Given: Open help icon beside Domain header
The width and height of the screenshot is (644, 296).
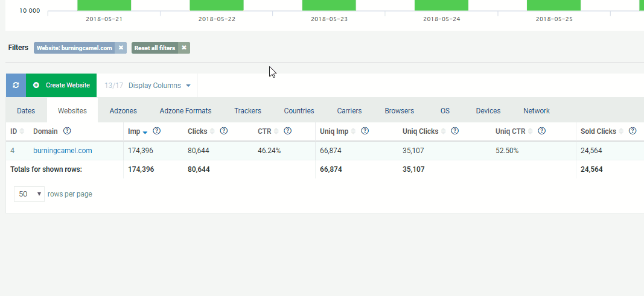Looking at the screenshot, I should click(67, 131).
